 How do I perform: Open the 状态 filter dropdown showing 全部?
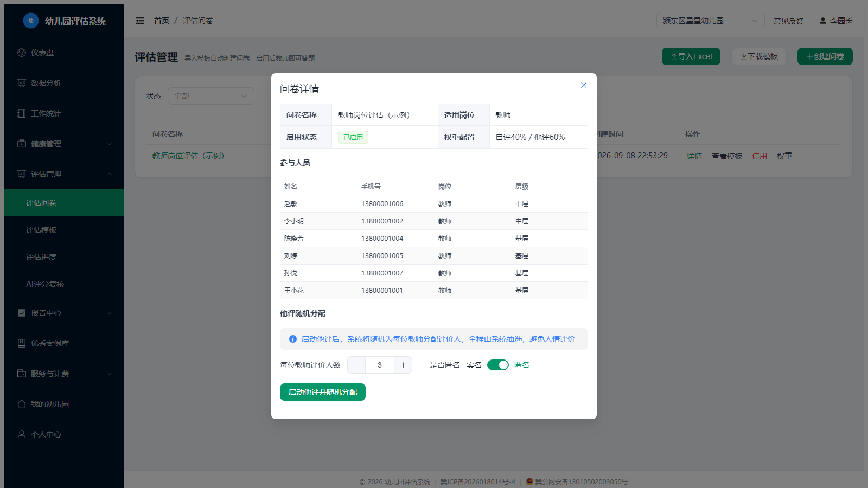[x=211, y=96]
